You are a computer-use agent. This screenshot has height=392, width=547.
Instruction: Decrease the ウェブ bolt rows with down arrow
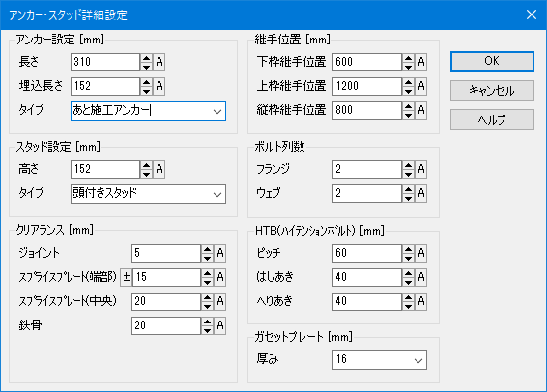(x=408, y=198)
